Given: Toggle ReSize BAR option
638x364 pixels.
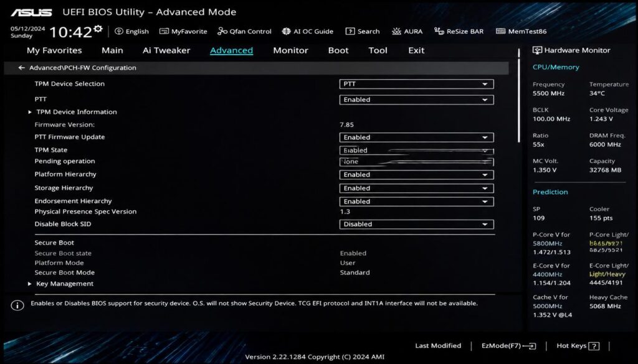Looking at the screenshot, I should coord(459,31).
